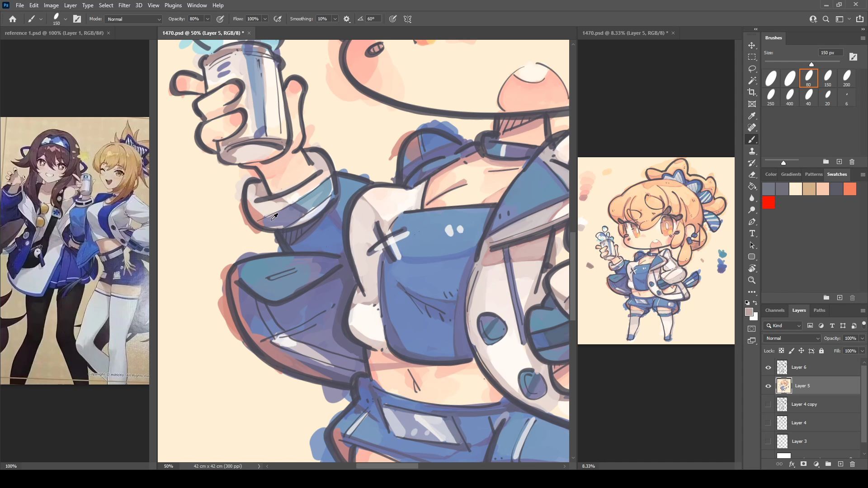
Task: Select the 40 size brush preset
Action: 808,97
